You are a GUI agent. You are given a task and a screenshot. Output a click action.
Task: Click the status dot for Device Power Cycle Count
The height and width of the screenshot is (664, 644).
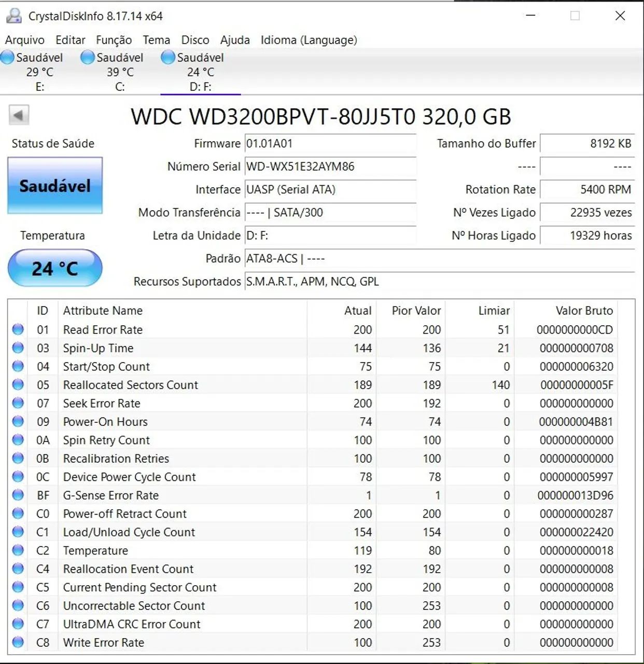[x=18, y=477]
